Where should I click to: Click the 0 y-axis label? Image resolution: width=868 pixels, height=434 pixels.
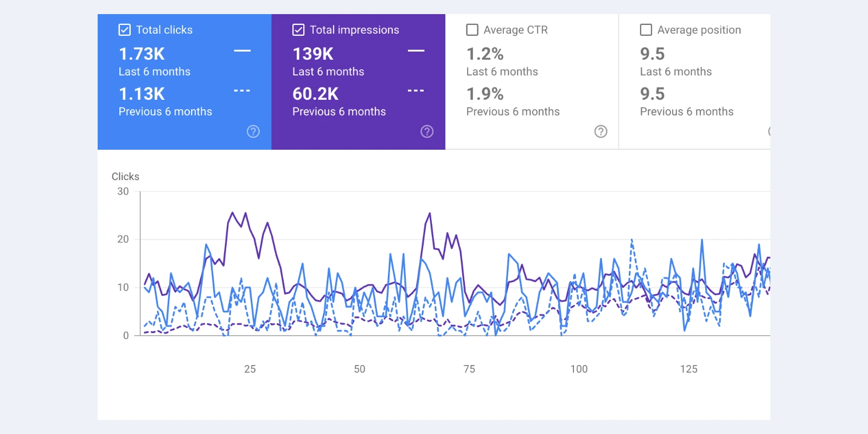click(126, 335)
